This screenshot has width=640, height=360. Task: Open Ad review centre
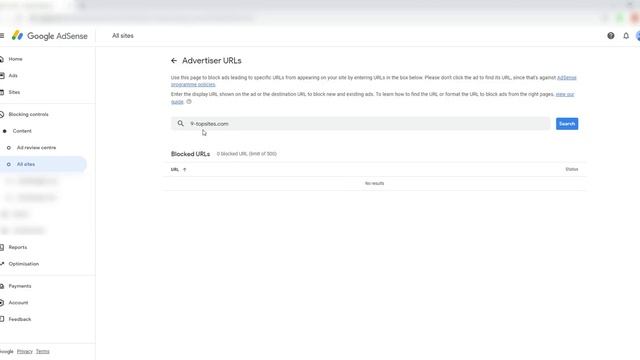pyautogui.click(x=36, y=148)
